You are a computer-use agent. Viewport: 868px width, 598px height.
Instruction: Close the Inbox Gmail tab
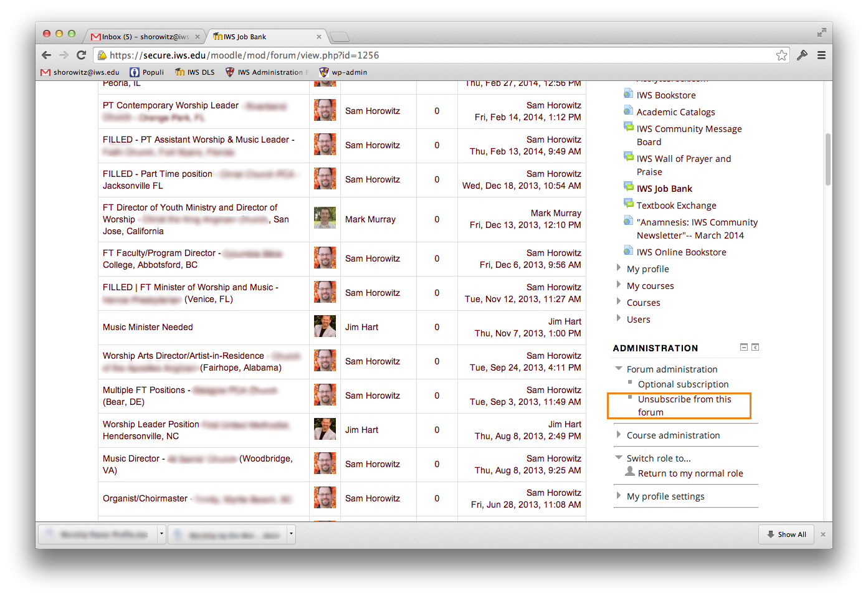(x=198, y=37)
